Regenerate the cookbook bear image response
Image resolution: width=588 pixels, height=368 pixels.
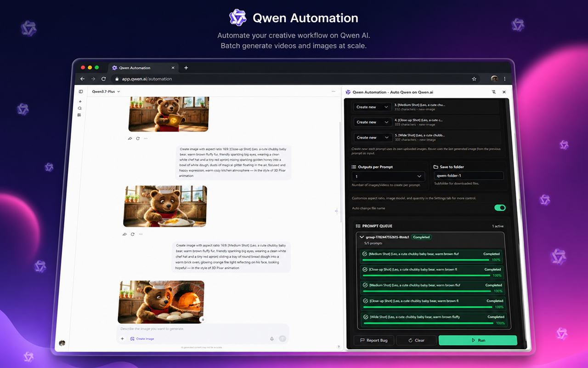(x=138, y=138)
